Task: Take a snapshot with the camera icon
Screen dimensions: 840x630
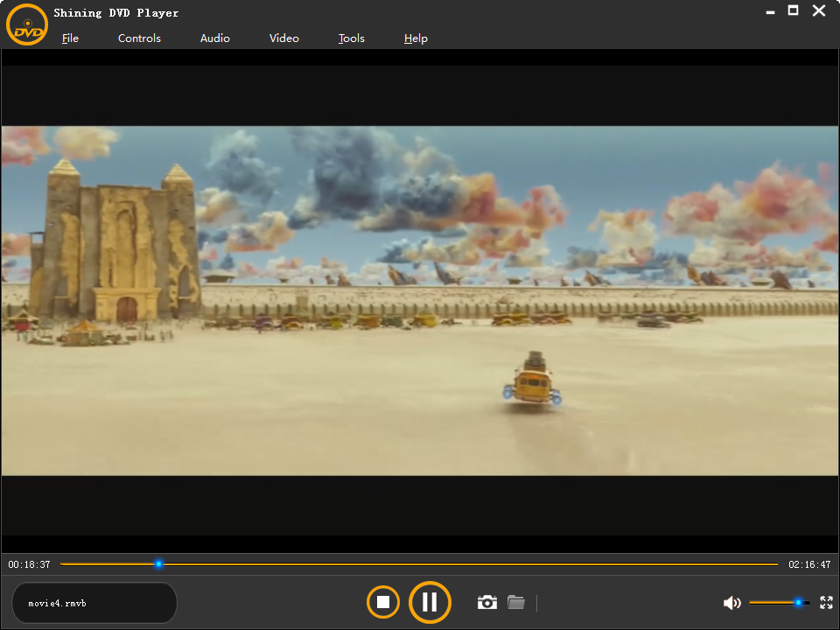Action: coord(487,602)
